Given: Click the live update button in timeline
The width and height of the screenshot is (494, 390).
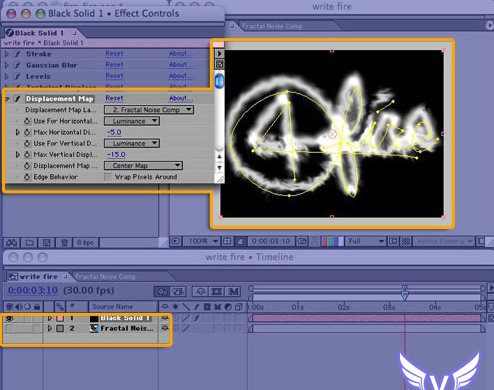Looking at the screenshot, I should 161,292.
